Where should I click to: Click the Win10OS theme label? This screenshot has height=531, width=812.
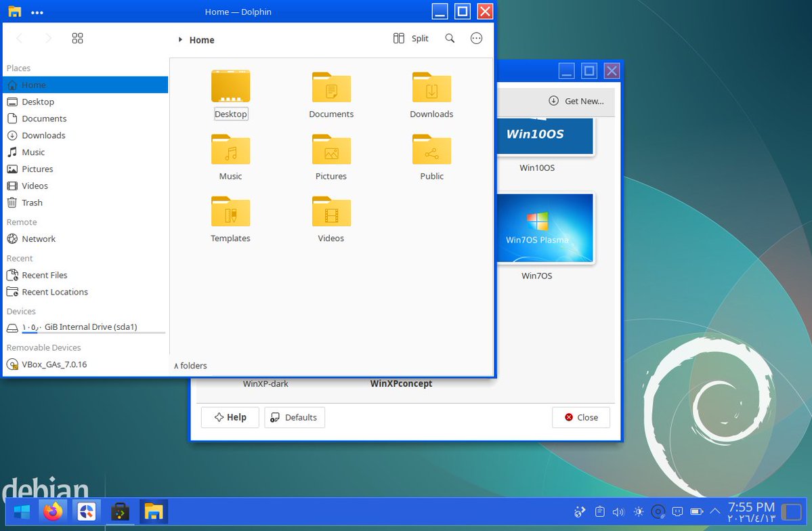(x=537, y=168)
